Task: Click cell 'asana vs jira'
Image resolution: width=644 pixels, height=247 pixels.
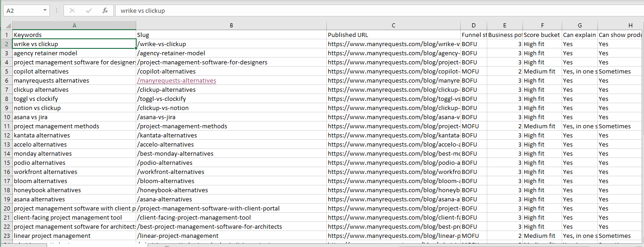Action: pyautogui.click(x=75, y=117)
